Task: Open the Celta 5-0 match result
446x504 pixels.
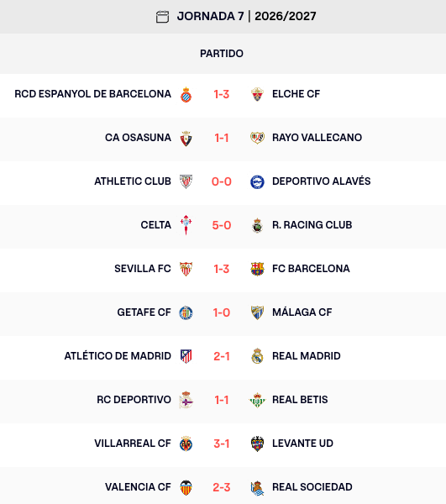Action: 222,225
